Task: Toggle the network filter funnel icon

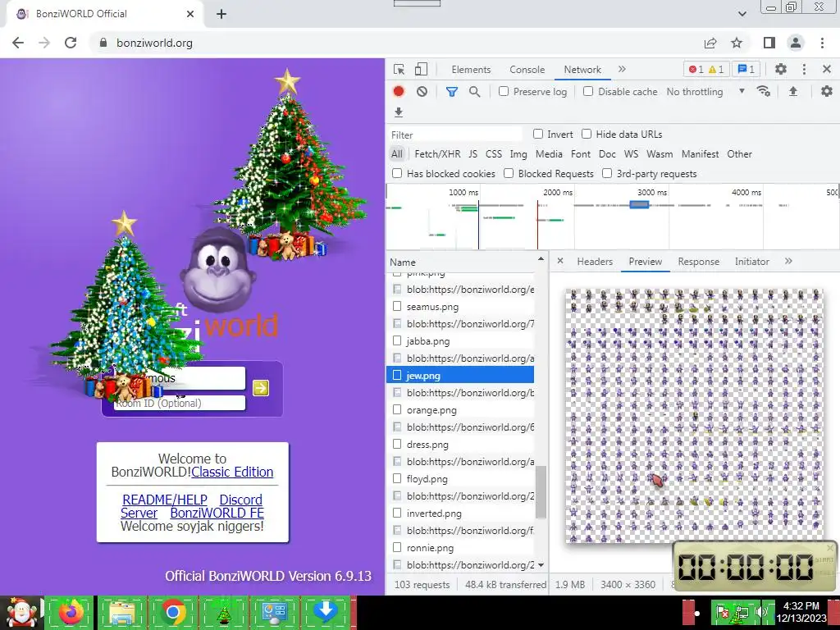Action: [452, 92]
